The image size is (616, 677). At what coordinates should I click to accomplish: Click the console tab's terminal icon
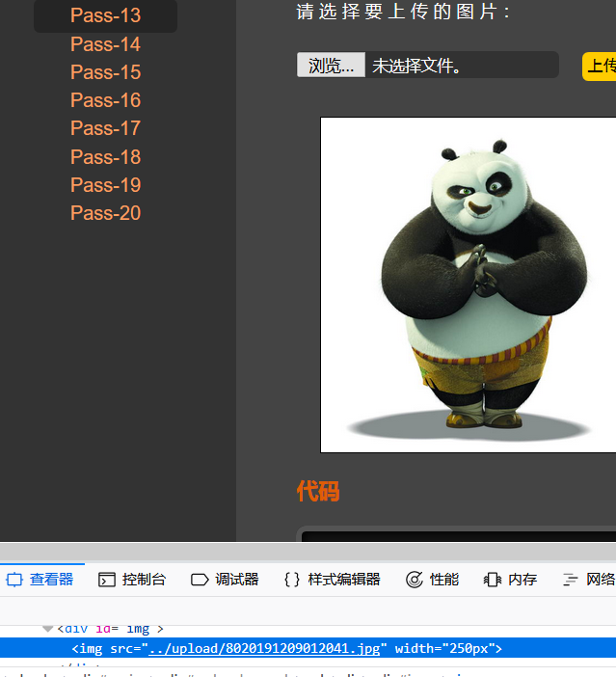click(107, 580)
